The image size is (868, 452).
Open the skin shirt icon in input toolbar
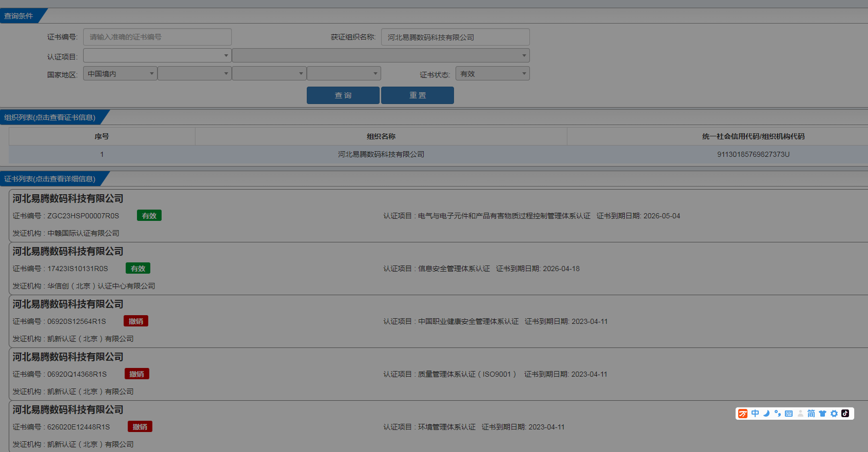click(x=823, y=414)
